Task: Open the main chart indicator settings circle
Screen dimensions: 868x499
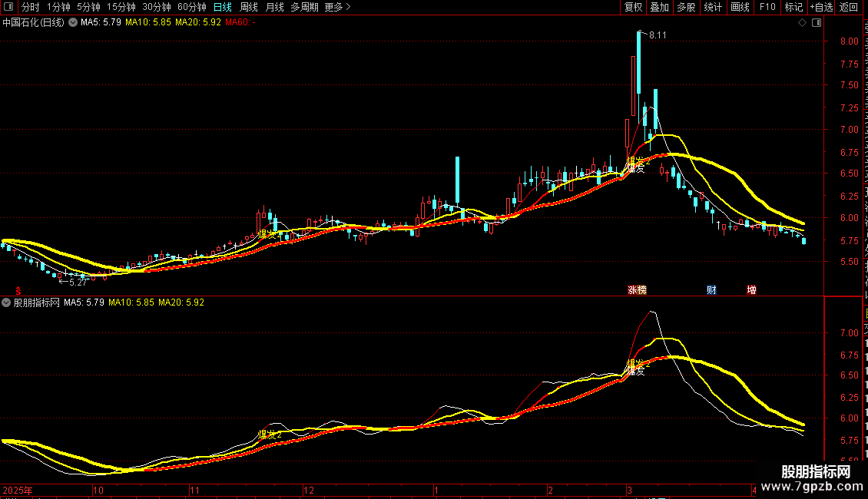Action: (72, 22)
